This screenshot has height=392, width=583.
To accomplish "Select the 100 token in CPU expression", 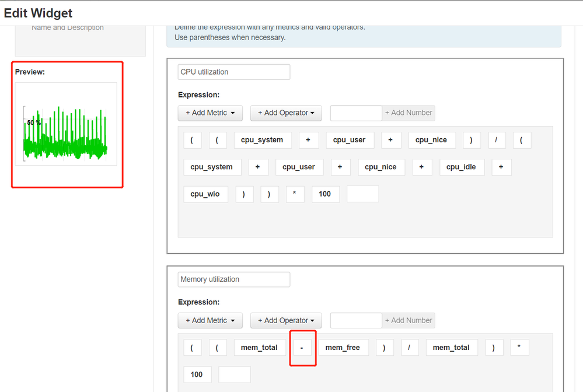I will pyautogui.click(x=325, y=194).
